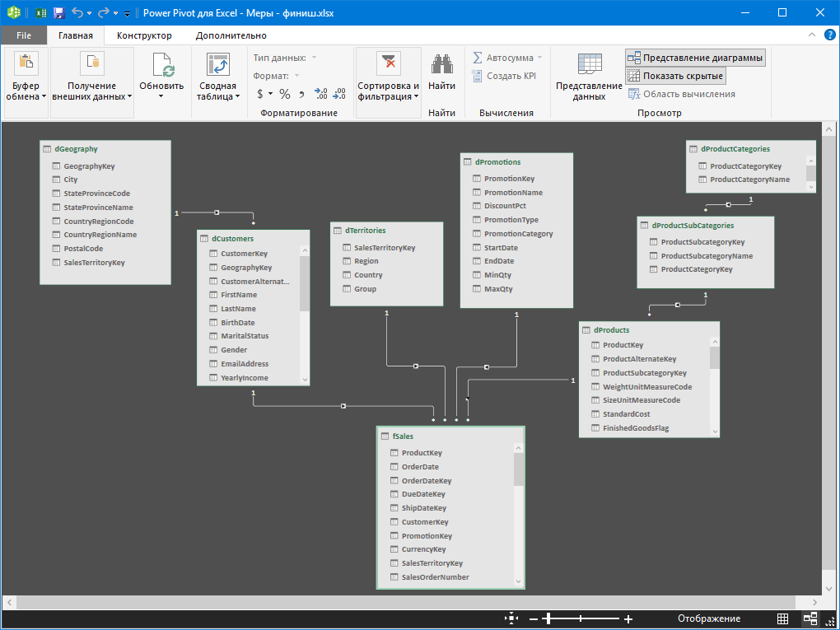Toggle Представление диаграммы view

pyautogui.click(x=695, y=58)
